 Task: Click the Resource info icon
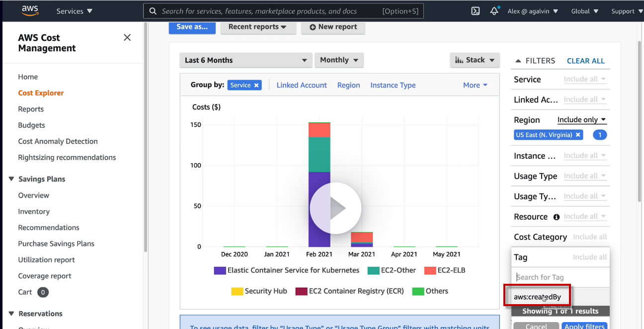tap(557, 217)
